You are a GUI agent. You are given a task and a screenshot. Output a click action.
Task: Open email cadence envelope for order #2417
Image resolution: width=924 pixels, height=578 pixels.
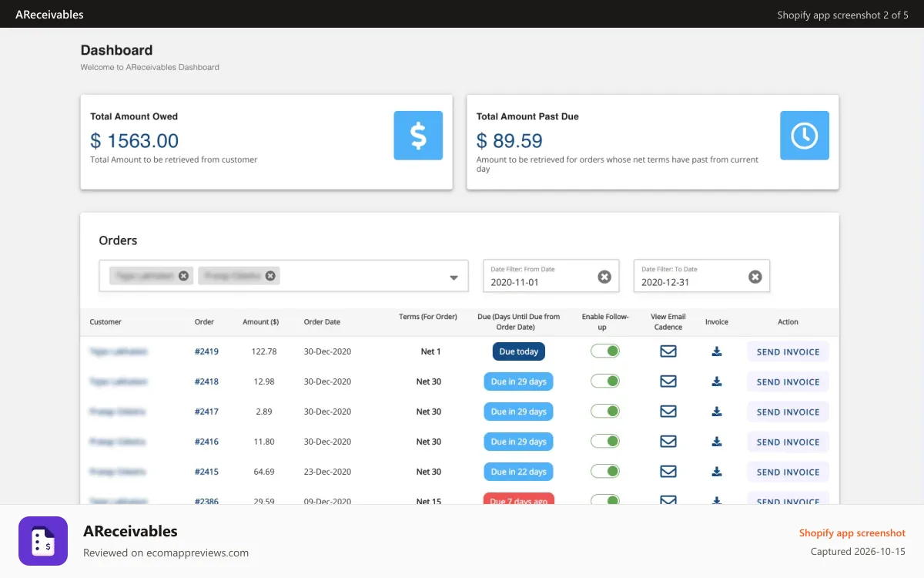click(668, 412)
